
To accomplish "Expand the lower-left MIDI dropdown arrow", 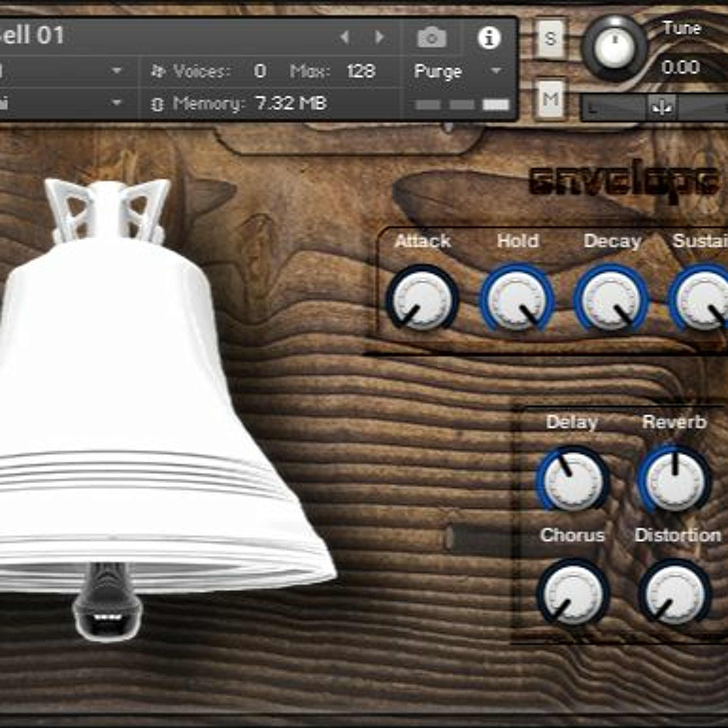I will coord(117,102).
